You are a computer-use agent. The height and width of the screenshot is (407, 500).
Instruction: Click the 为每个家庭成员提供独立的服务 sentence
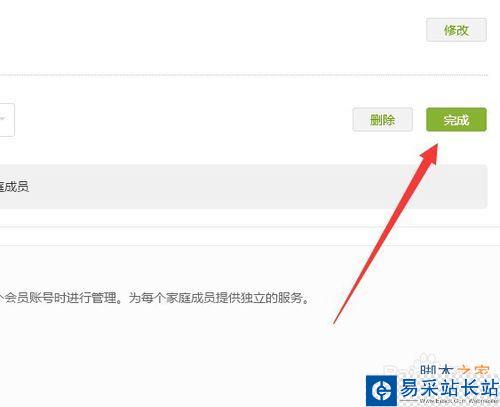click(x=216, y=297)
